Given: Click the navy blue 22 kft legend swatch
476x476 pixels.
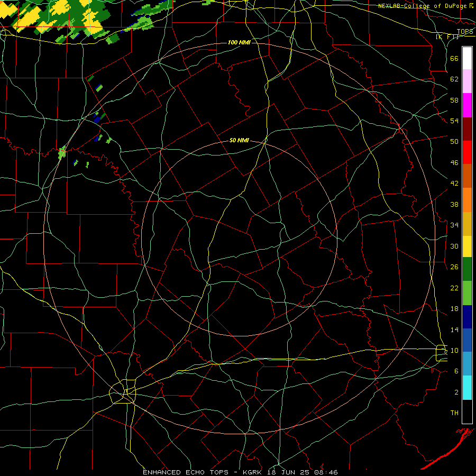Looking at the screenshot, I should tap(467, 317).
